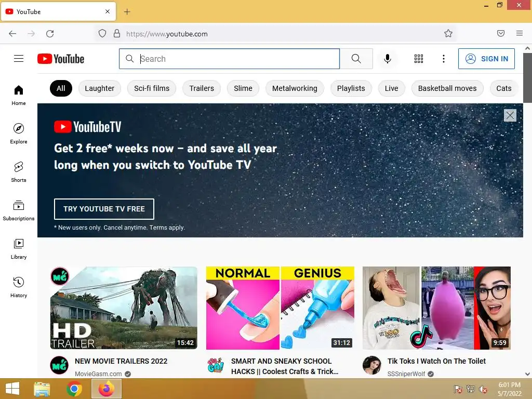Open the Pocket save icon

[501, 33]
